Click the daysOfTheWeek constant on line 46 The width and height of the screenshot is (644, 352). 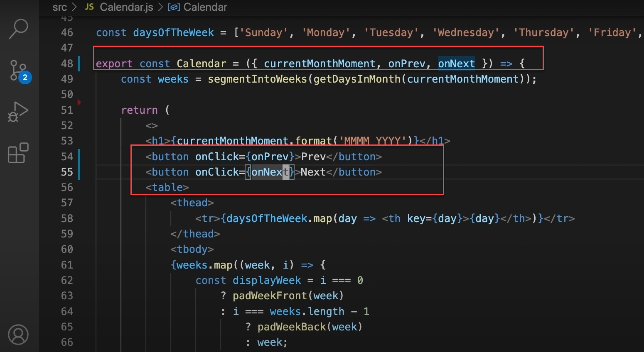click(173, 32)
